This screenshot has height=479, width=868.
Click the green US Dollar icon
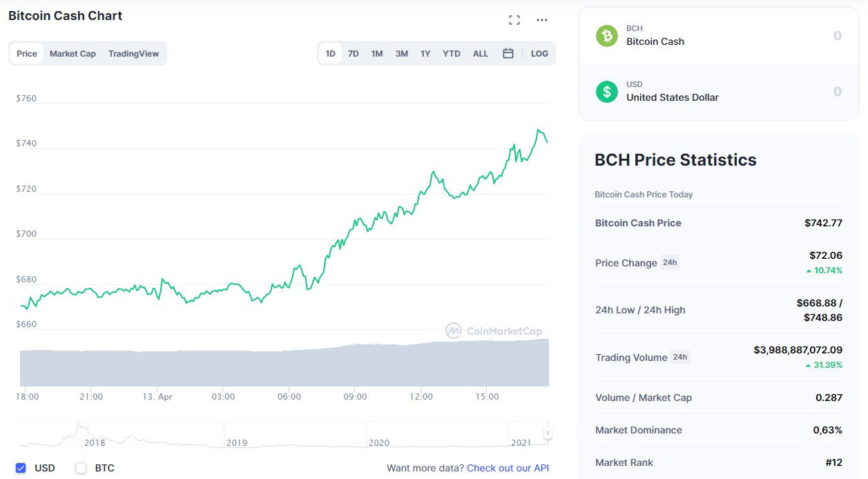click(x=607, y=91)
